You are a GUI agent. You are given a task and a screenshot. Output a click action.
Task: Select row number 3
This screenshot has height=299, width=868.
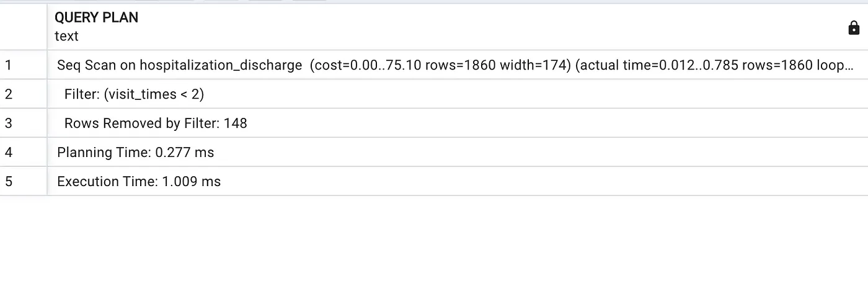point(24,123)
